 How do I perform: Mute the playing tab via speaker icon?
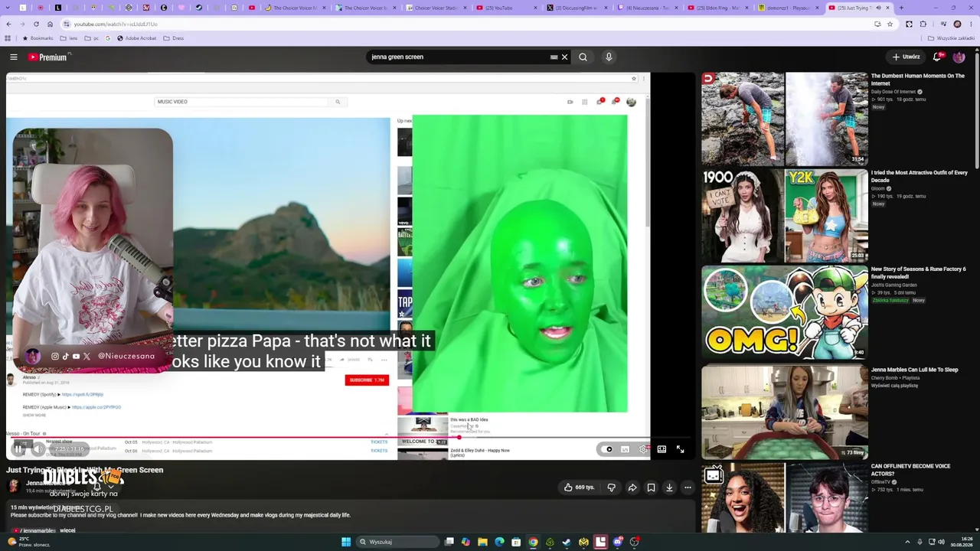pyautogui.click(x=879, y=8)
